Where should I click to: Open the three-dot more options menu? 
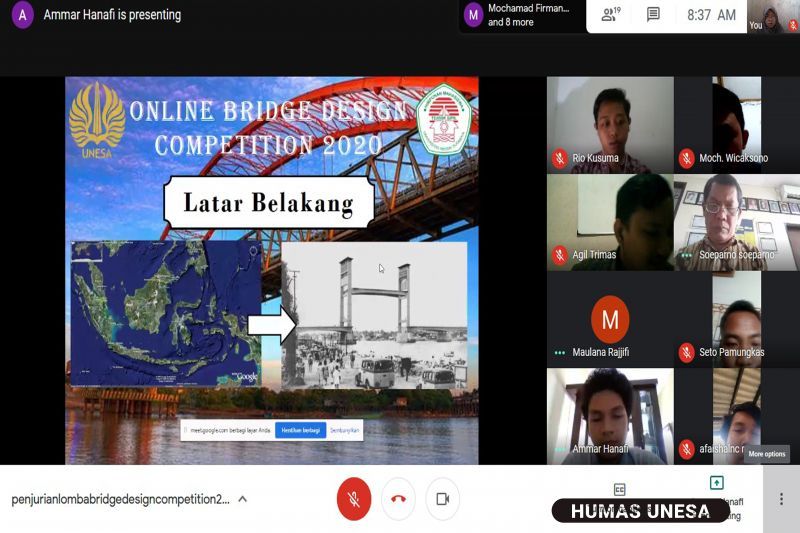[x=781, y=499]
